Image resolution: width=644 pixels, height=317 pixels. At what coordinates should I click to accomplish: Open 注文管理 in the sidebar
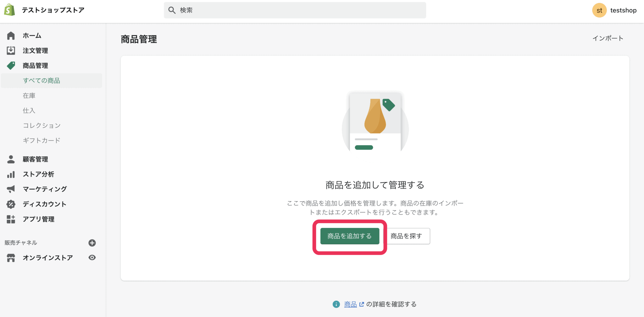point(35,50)
